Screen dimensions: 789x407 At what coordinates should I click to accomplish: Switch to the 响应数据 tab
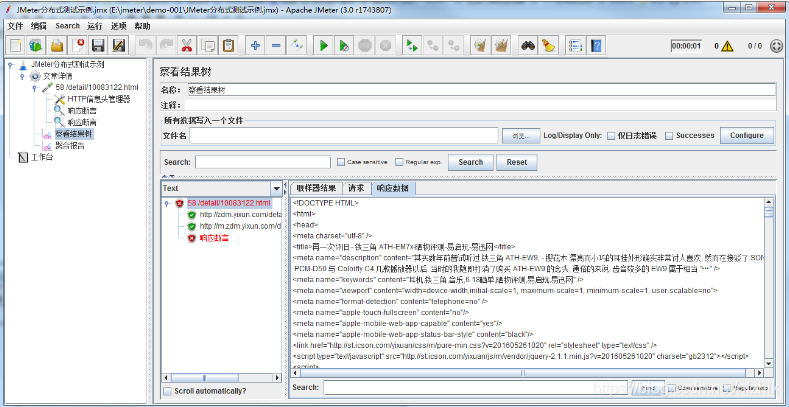pyautogui.click(x=393, y=189)
